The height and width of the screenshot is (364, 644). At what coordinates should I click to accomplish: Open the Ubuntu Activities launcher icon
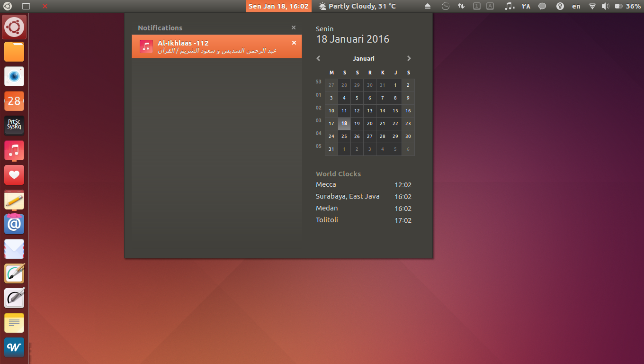pyautogui.click(x=14, y=27)
